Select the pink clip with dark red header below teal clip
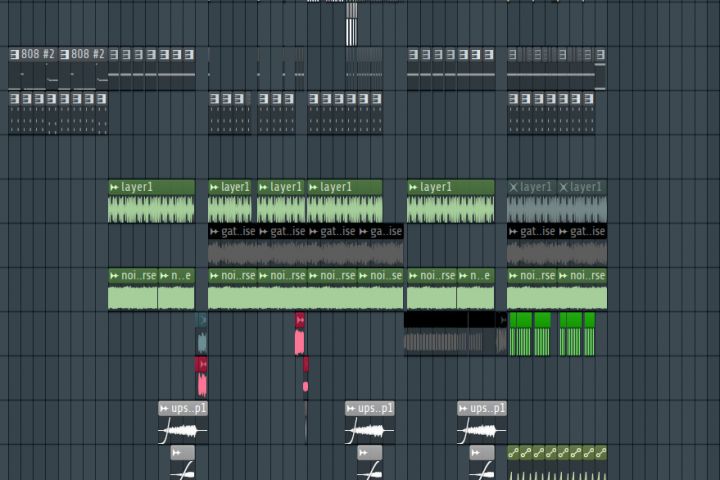This screenshot has width=720, height=480. [201, 377]
